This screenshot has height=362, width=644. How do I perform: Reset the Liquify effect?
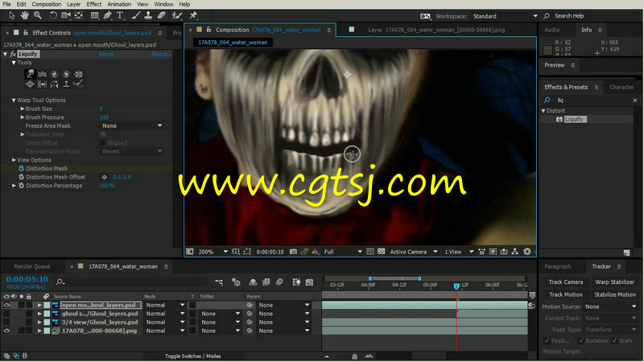coord(106,54)
